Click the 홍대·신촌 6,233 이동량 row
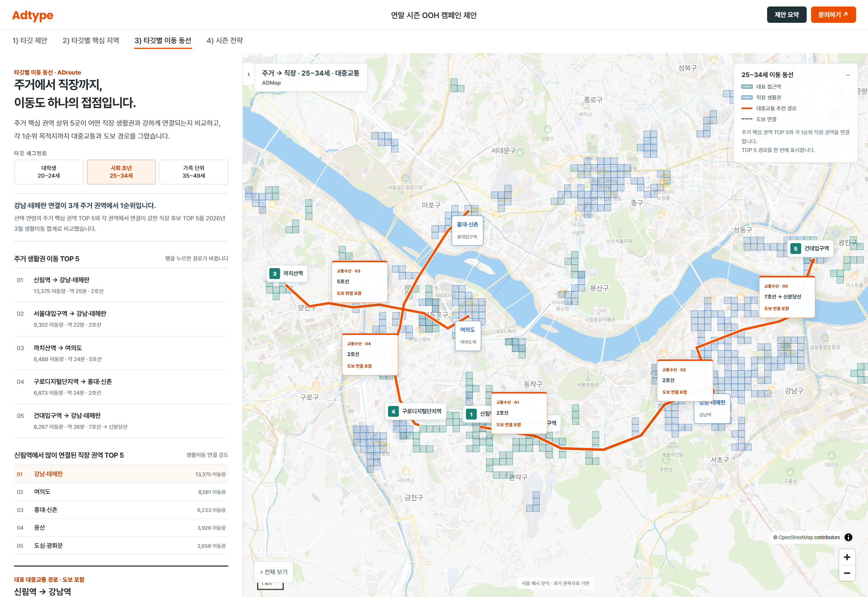Screen dimensions: 868x597 121,510
